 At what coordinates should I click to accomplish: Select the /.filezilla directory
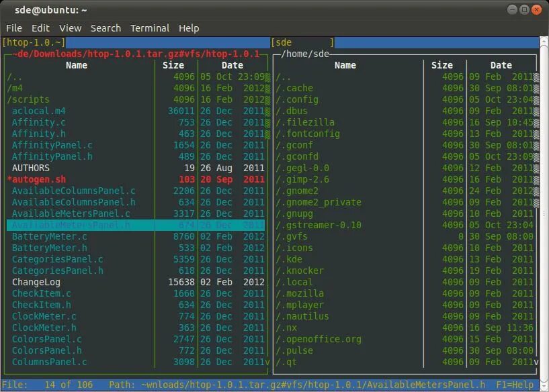(405, 122)
